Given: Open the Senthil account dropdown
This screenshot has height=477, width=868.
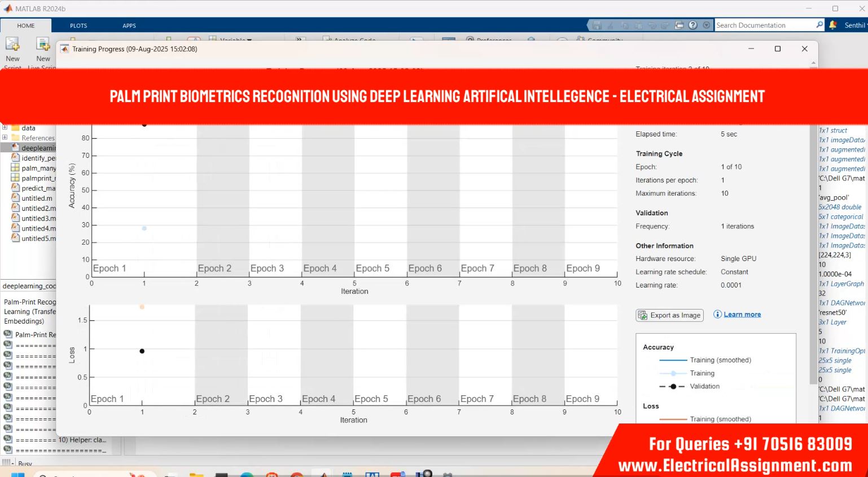Looking at the screenshot, I should (x=854, y=25).
